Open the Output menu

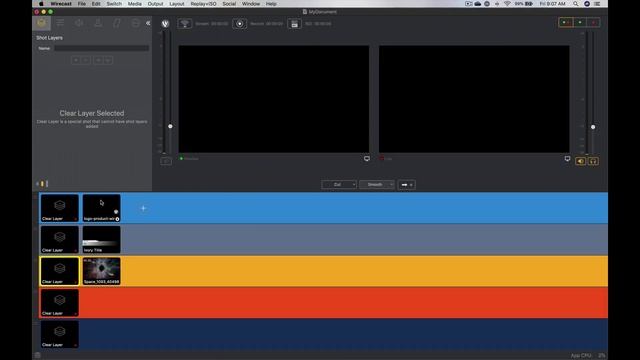click(x=155, y=4)
